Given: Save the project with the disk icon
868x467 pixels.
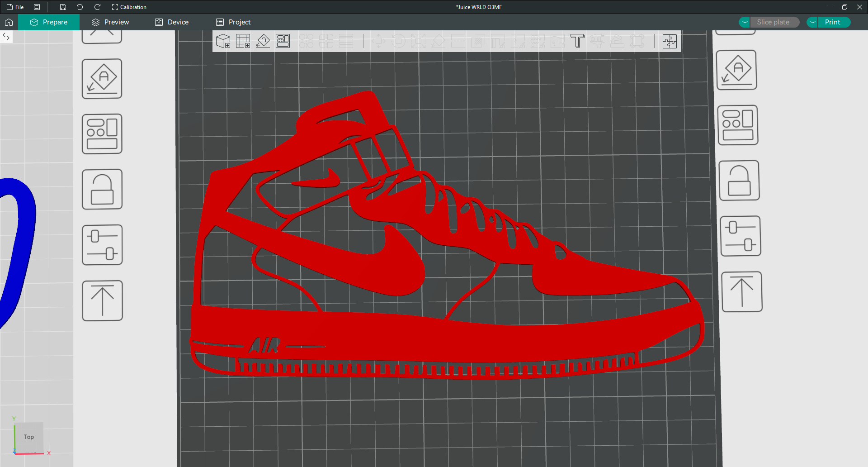Looking at the screenshot, I should click(x=63, y=7).
